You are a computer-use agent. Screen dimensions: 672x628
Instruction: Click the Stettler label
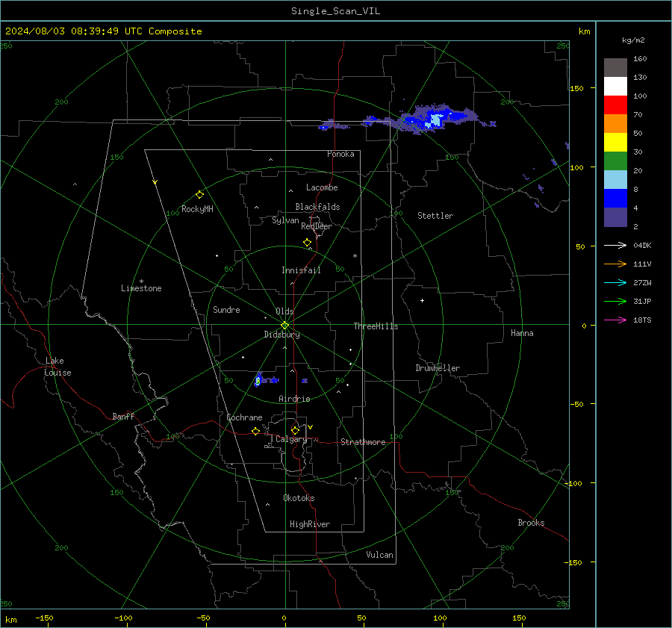pyautogui.click(x=435, y=216)
